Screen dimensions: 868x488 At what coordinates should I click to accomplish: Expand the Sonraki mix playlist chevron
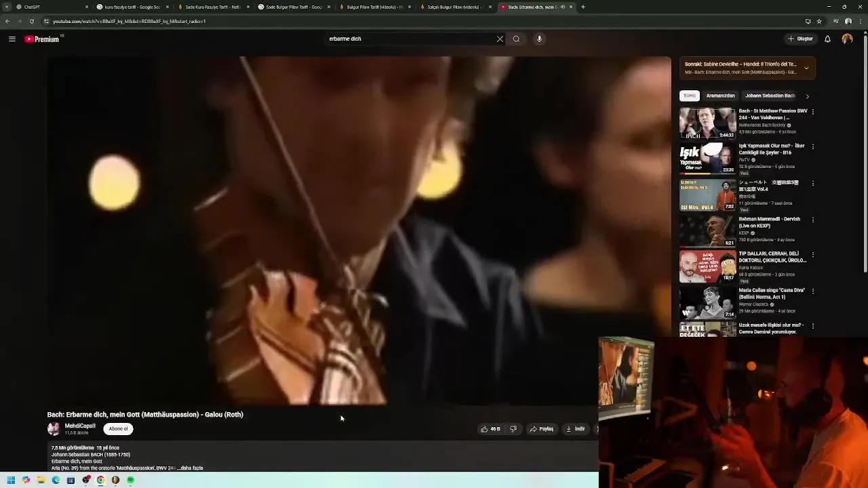(x=806, y=68)
